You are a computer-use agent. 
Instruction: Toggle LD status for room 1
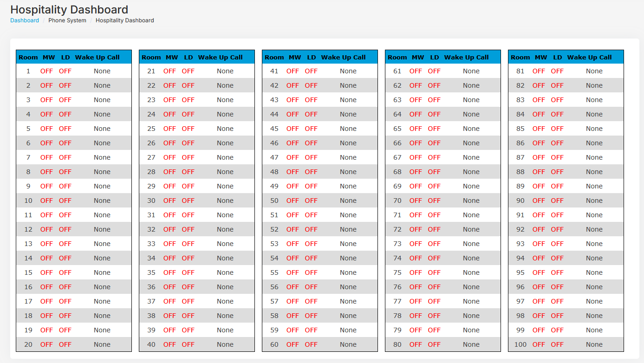point(65,71)
